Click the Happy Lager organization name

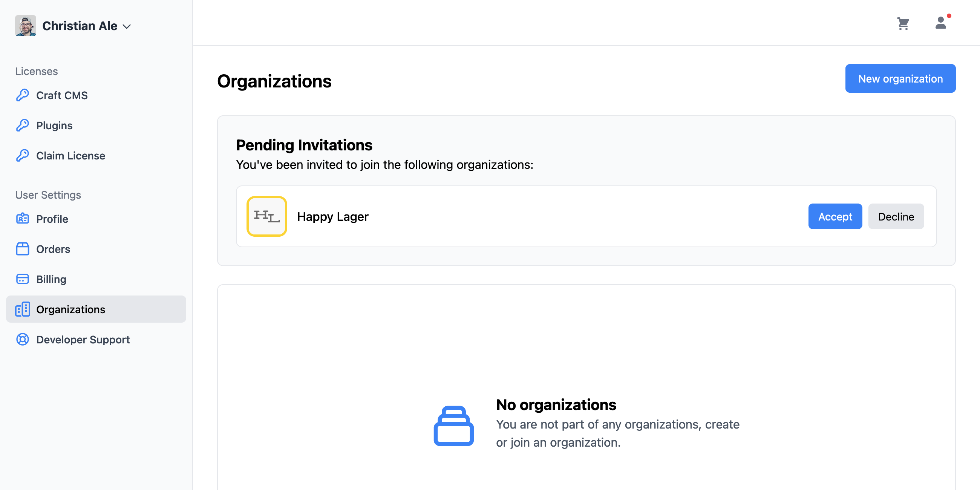tap(332, 216)
